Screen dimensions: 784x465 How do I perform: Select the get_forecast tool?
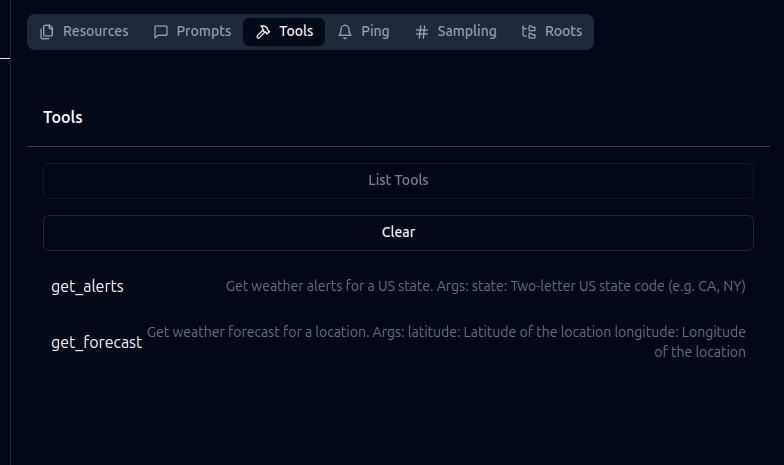tap(96, 342)
